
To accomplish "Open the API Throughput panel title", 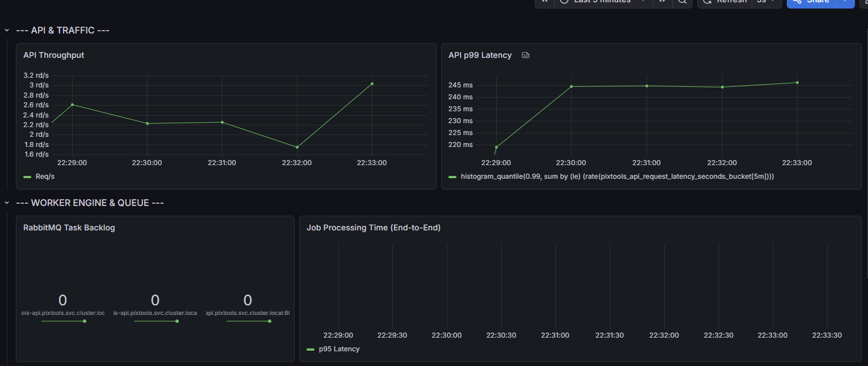I will 53,55.
